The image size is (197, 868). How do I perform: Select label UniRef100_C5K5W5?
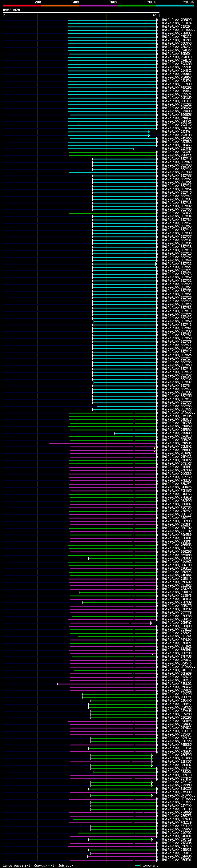point(177,443)
